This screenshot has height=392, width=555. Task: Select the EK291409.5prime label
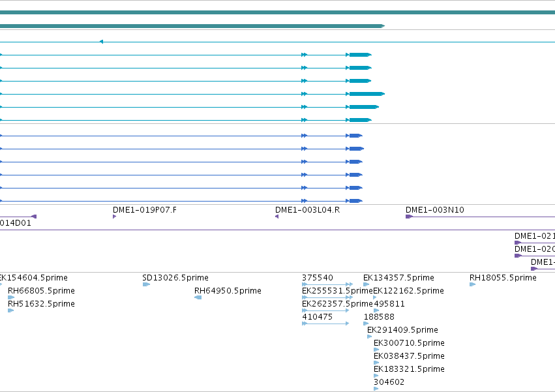402,330
